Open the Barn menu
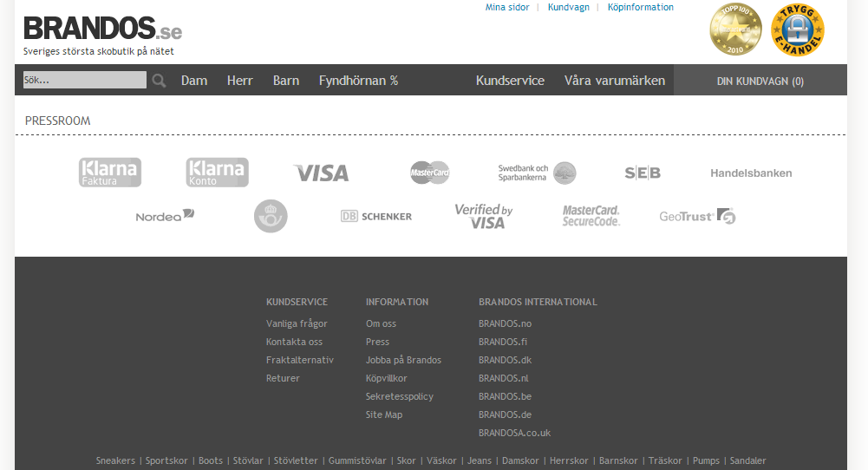The width and height of the screenshot is (868, 470). (286, 81)
